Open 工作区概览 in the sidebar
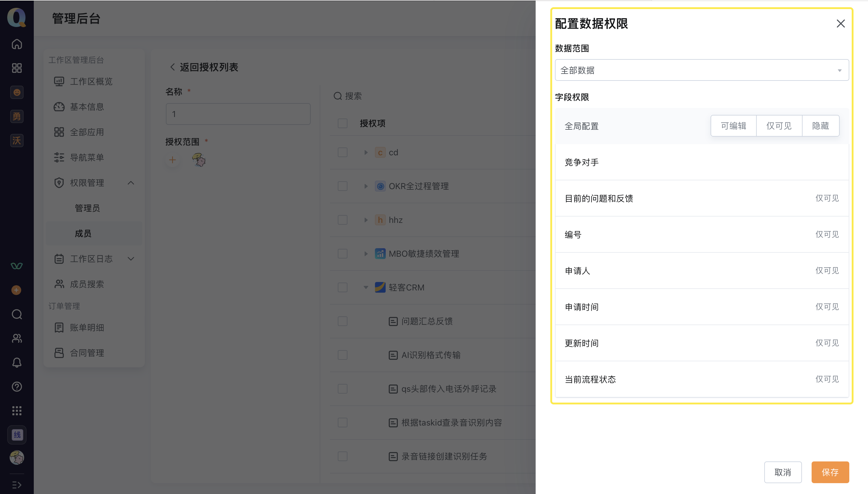 click(94, 81)
